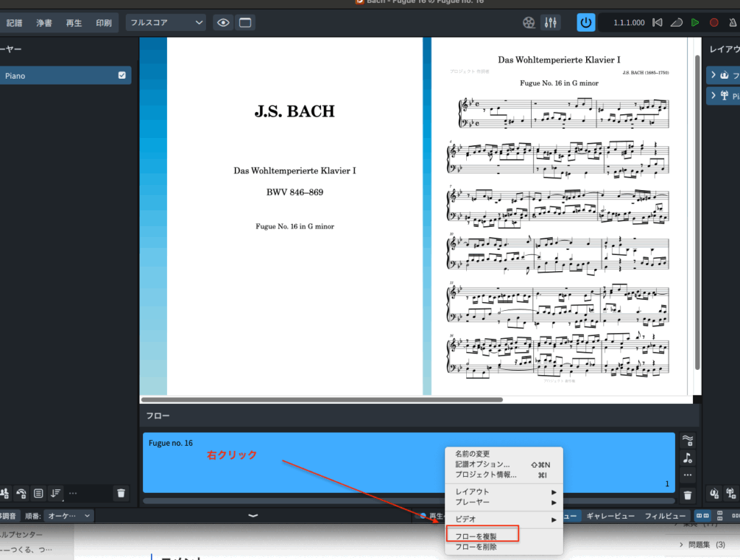Click the trash icon in the players panel

[121, 494]
